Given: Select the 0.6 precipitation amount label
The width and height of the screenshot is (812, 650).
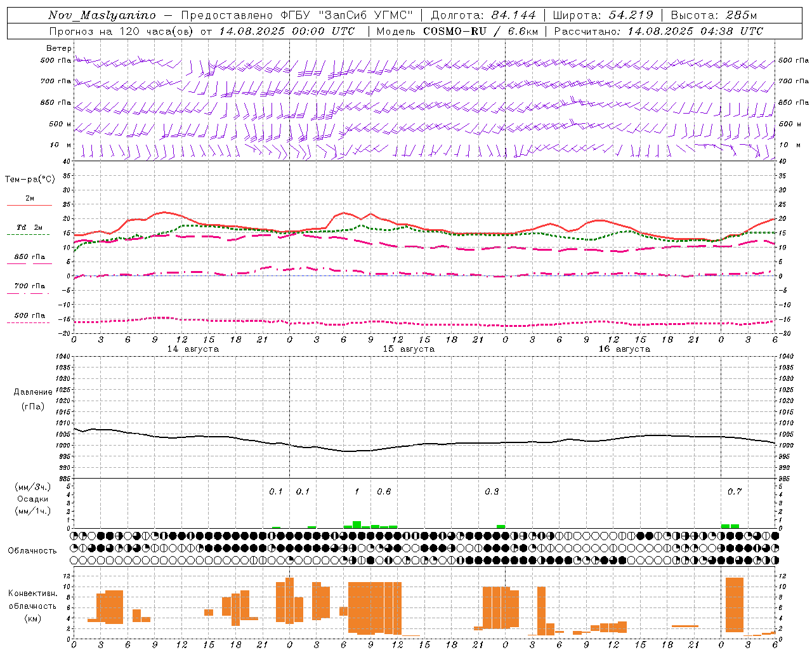Looking at the screenshot, I should [384, 491].
